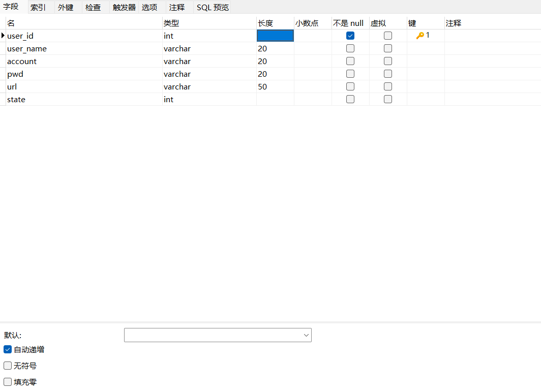Enable 'not null' for user_name field

tap(350, 48)
